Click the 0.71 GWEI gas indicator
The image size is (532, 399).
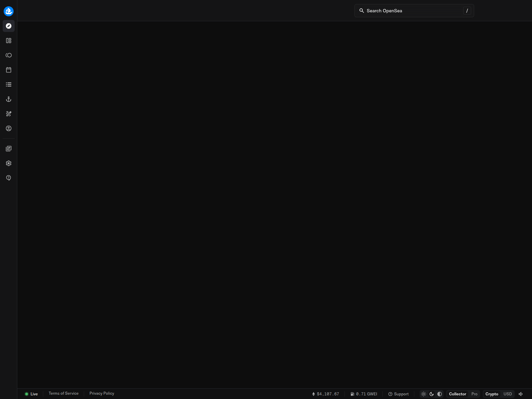(x=364, y=394)
